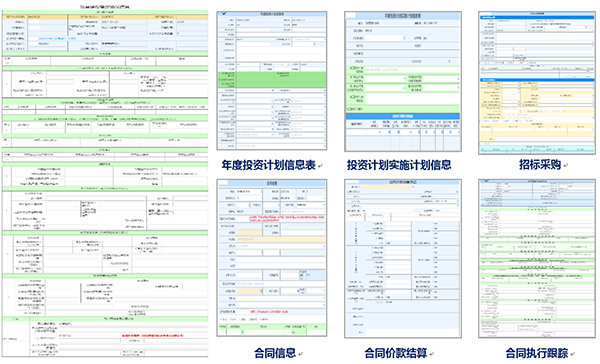The height and width of the screenshot is (364, 600).
Task: Open the 合同信息 form thumbnail
Action: tap(272, 258)
